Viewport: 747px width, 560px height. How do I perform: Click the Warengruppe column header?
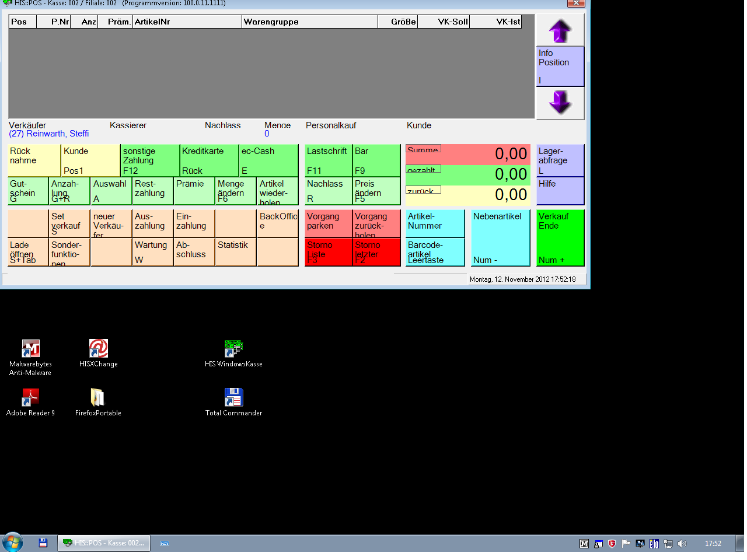310,22
